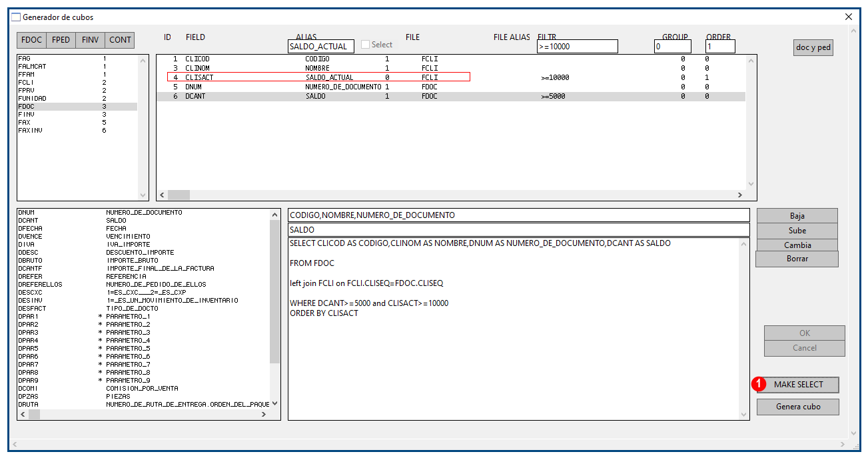Image resolution: width=868 pixels, height=458 pixels.
Task: Click the file list's scroll up arrow
Action: [x=143, y=60]
